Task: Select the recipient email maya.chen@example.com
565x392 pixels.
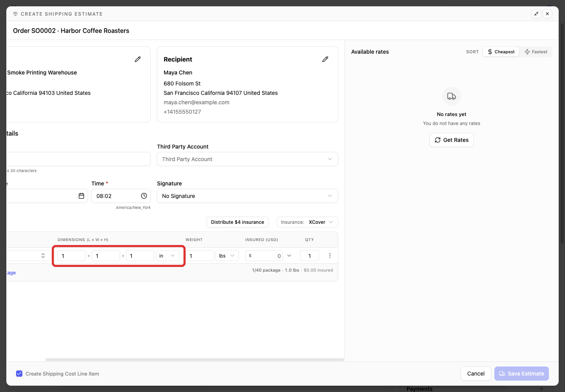Action: (197, 102)
